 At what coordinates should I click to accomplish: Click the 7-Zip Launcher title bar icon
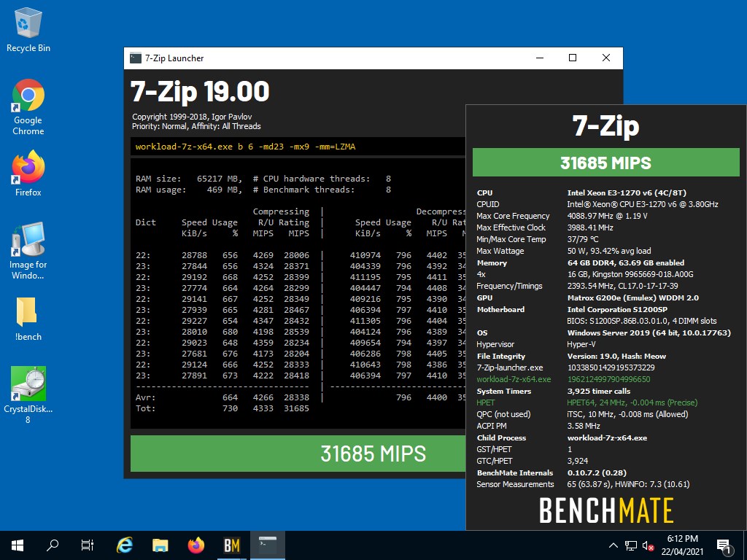tap(136, 58)
